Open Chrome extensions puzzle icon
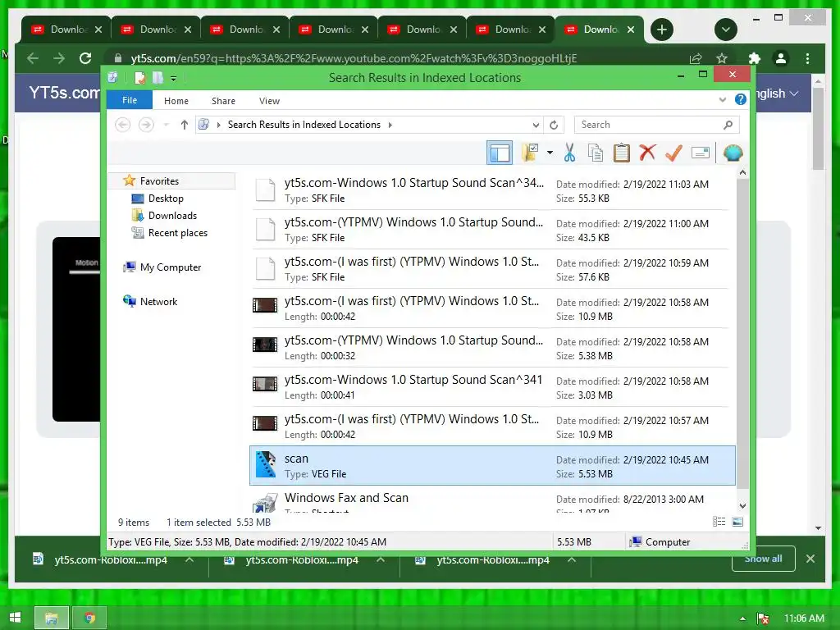The height and width of the screenshot is (630, 840). coord(755,58)
